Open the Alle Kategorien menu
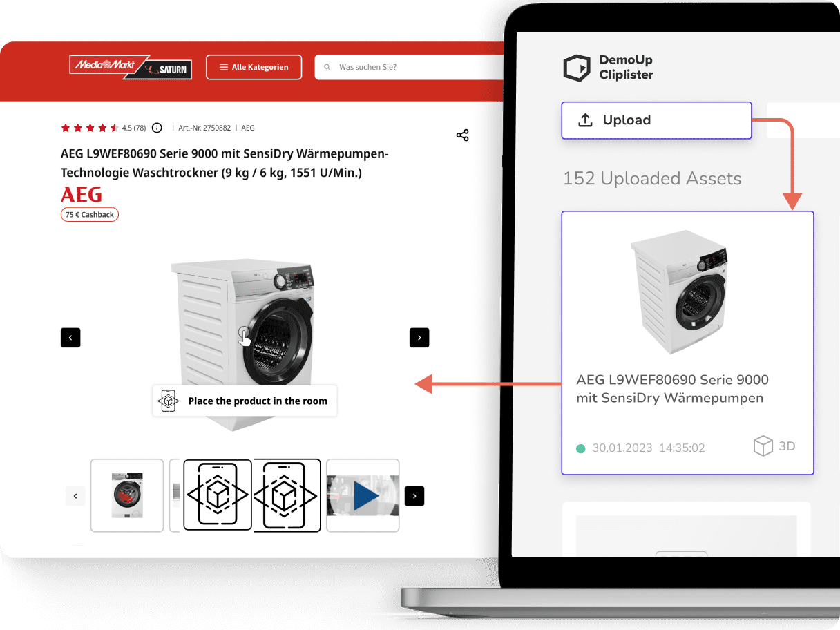Image resolution: width=840 pixels, height=630 pixels. coord(254,67)
